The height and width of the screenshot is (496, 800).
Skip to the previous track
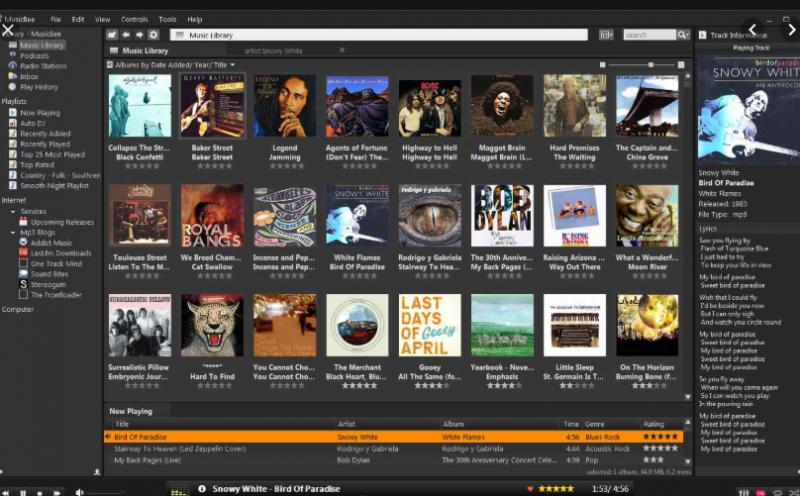(7, 493)
